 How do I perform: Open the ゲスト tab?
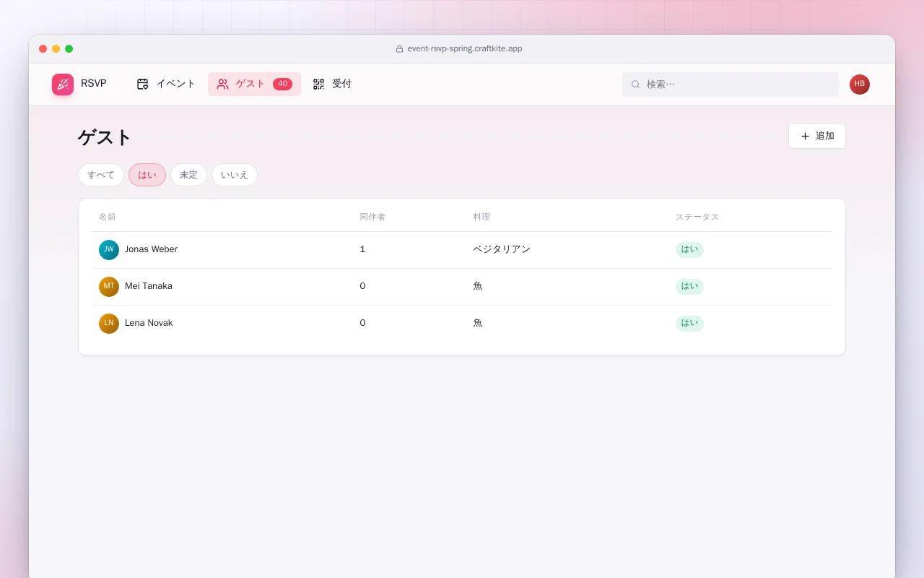coord(254,84)
